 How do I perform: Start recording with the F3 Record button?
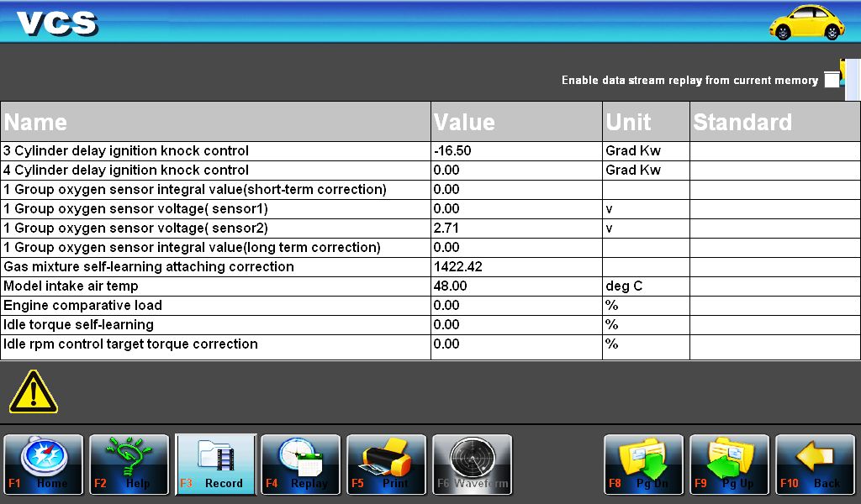pos(215,465)
